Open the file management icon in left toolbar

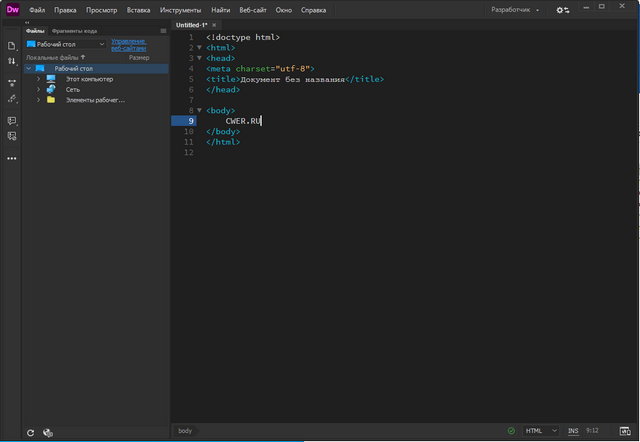(x=12, y=46)
